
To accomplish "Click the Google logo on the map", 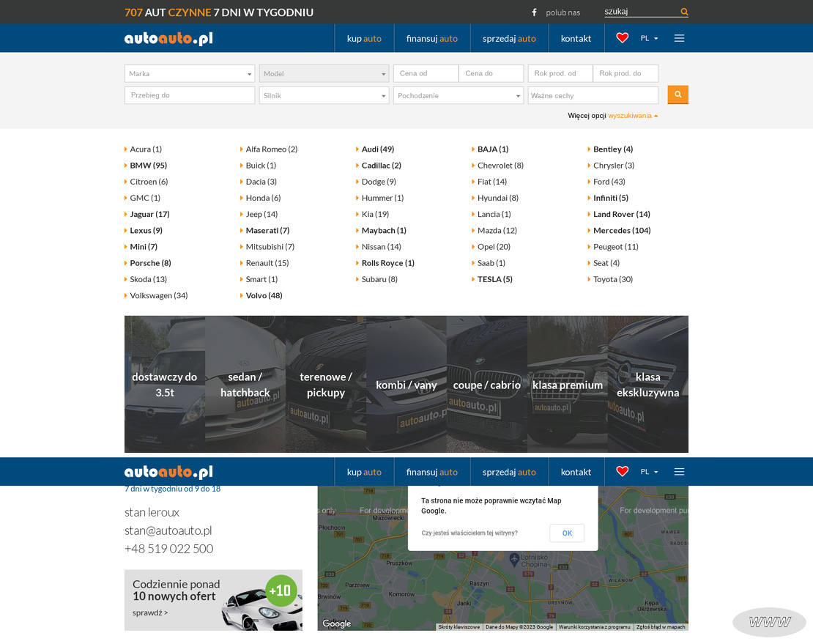I will tap(336, 623).
